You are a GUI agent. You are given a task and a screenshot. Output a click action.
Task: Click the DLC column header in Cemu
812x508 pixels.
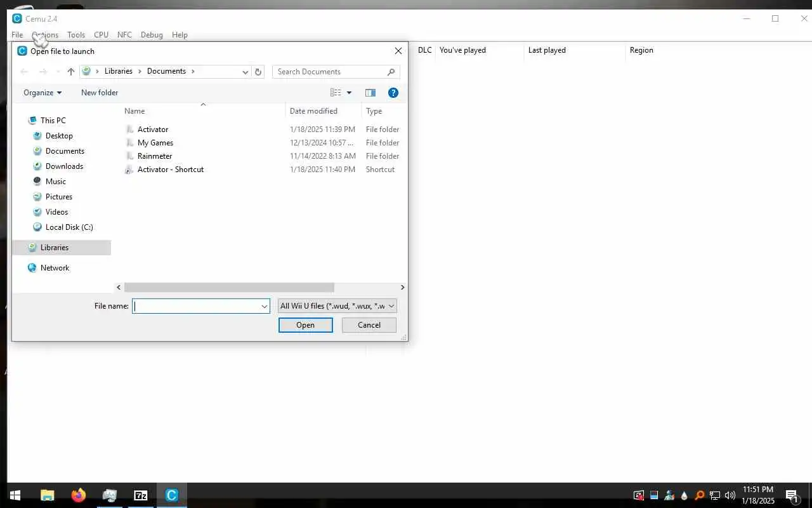[x=424, y=50]
